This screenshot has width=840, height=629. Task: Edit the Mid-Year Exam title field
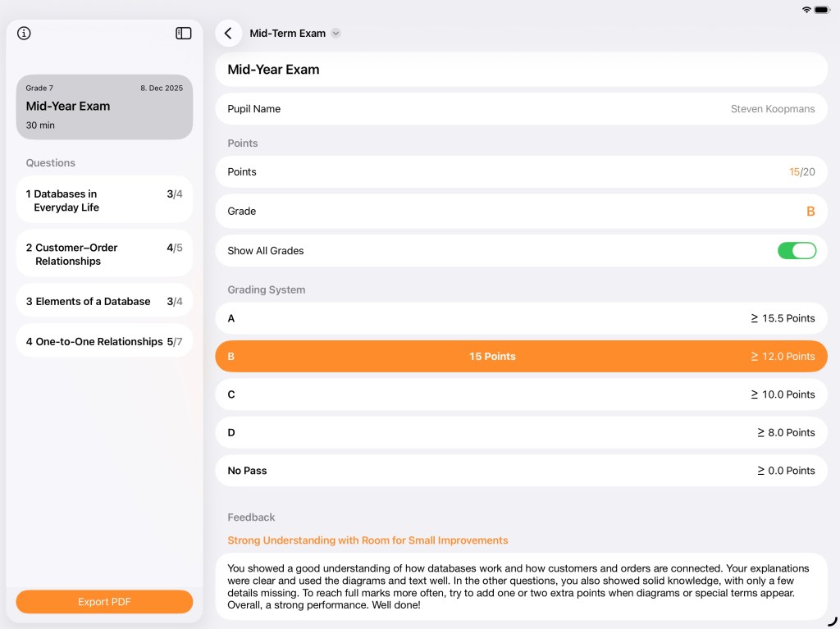pos(521,70)
